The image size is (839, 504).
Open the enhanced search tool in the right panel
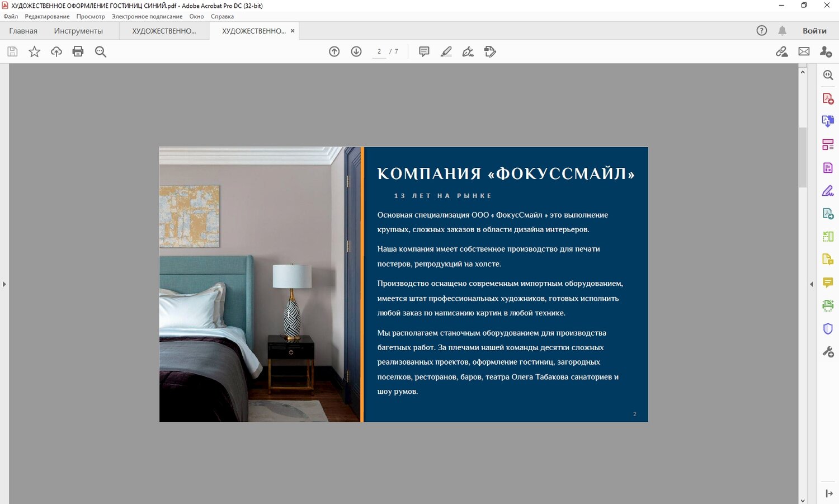[x=828, y=75]
